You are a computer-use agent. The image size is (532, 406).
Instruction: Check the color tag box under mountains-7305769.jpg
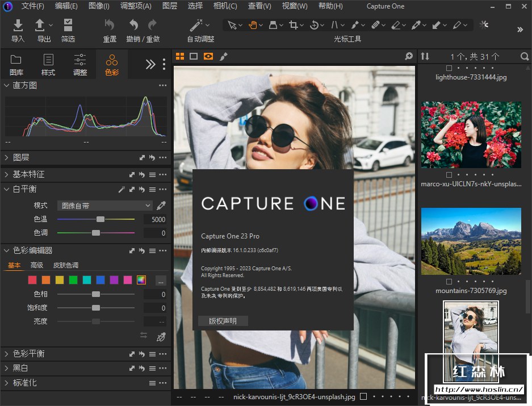coord(449,282)
